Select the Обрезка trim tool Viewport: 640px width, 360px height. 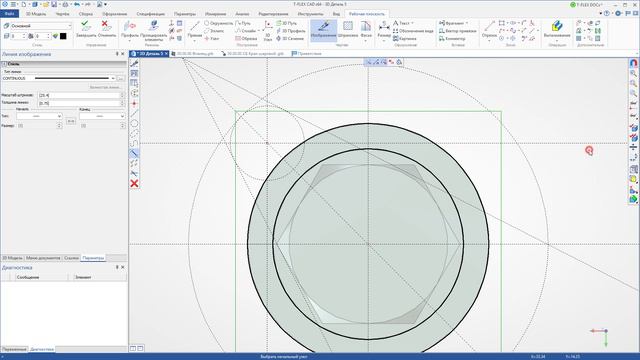coord(246,38)
